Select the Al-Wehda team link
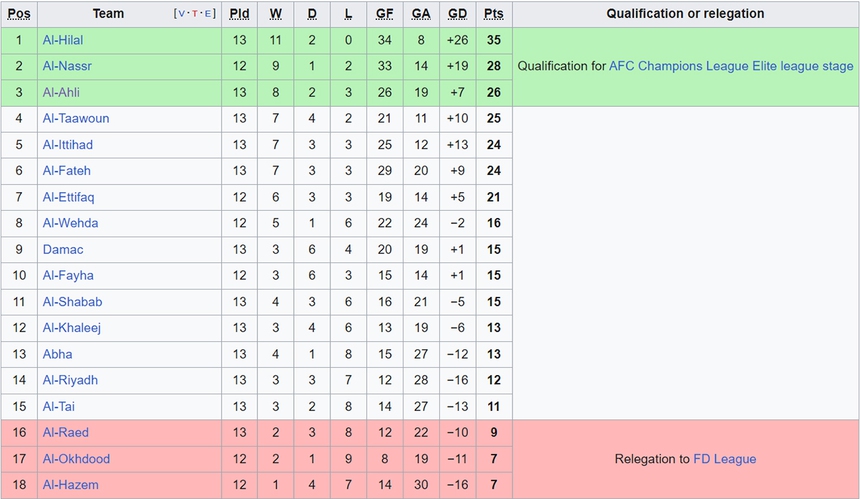Viewport: 860px width, 499px height. coord(70,223)
